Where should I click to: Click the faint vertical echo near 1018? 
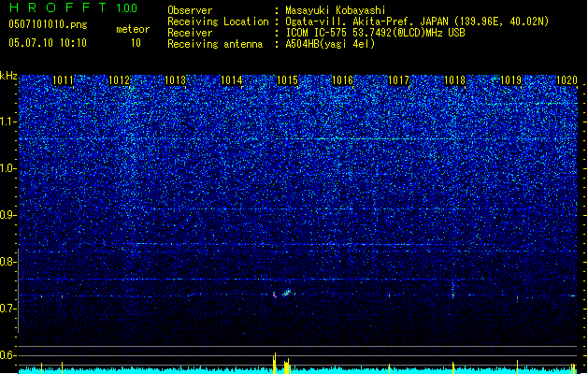(x=453, y=289)
